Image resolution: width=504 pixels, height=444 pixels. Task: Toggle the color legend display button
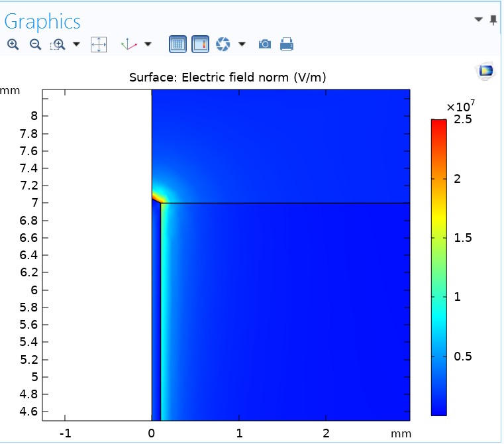[x=200, y=44]
